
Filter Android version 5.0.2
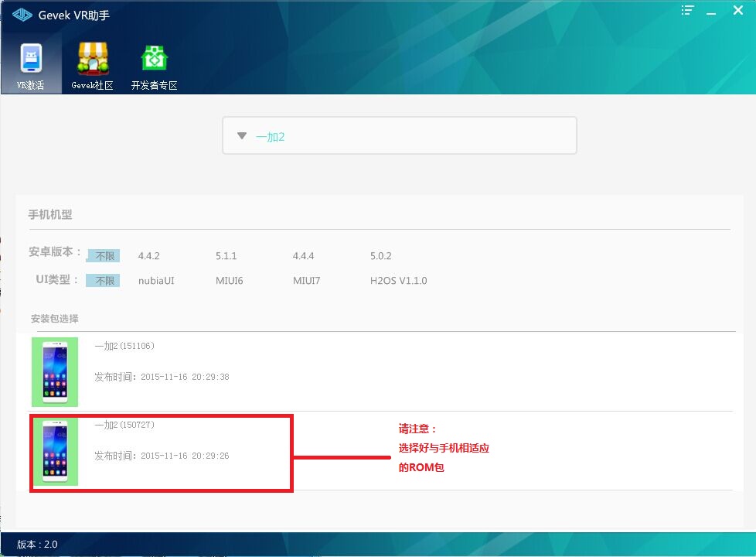[381, 256]
